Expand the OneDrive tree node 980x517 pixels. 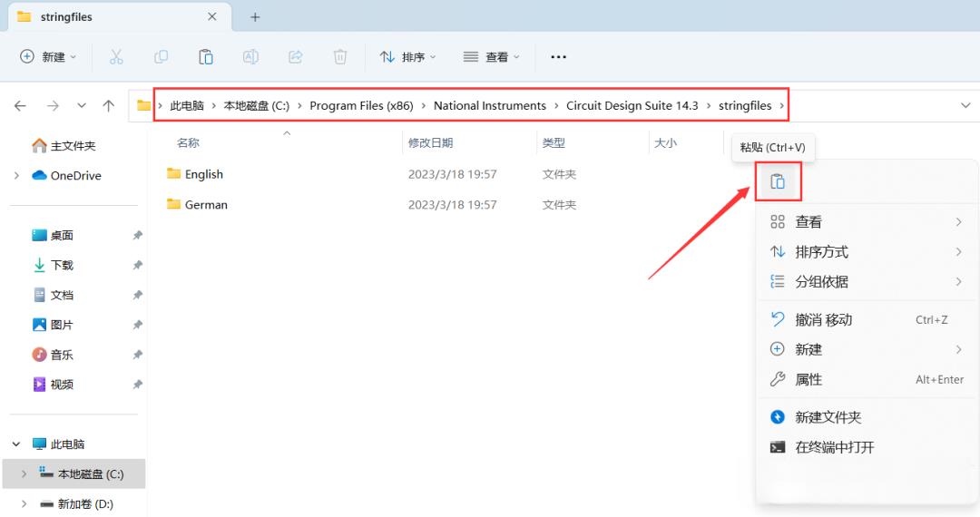(x=16, y=175)
